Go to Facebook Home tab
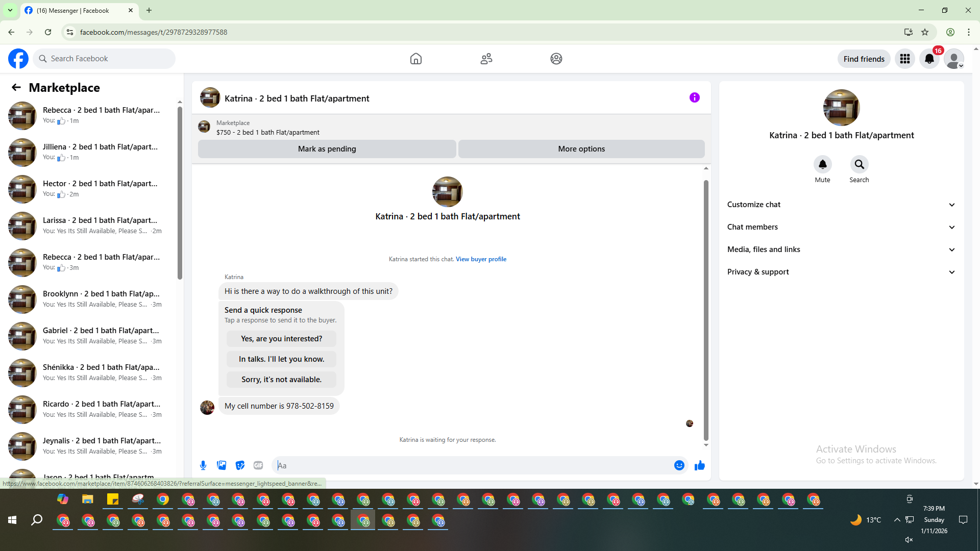Viewport: 980px width, 551px height. click(415, 59)
